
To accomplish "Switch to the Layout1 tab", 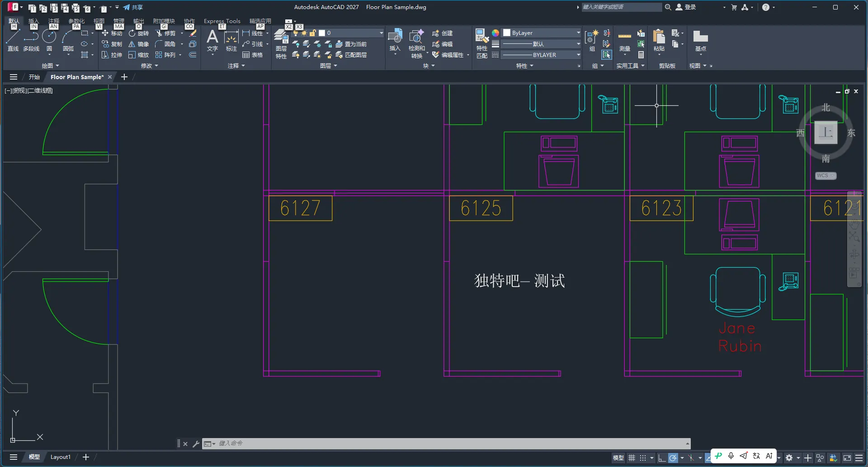I will click(x=61, y=457).
